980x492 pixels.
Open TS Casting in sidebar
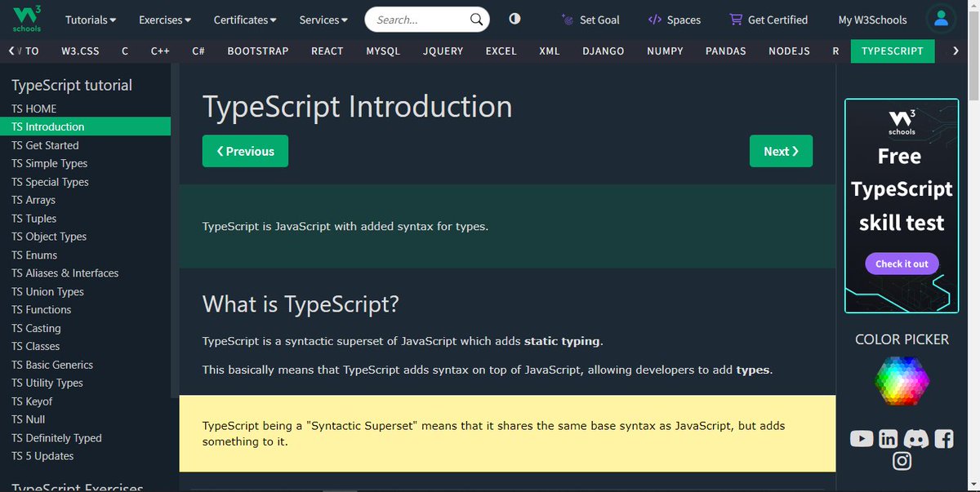click(x=85, y=329)
